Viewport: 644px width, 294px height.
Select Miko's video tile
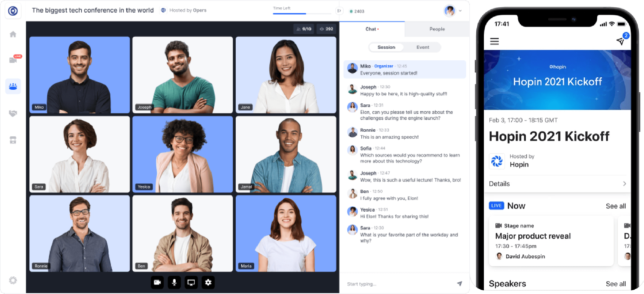pyautogui.click(x=80, y=75)
